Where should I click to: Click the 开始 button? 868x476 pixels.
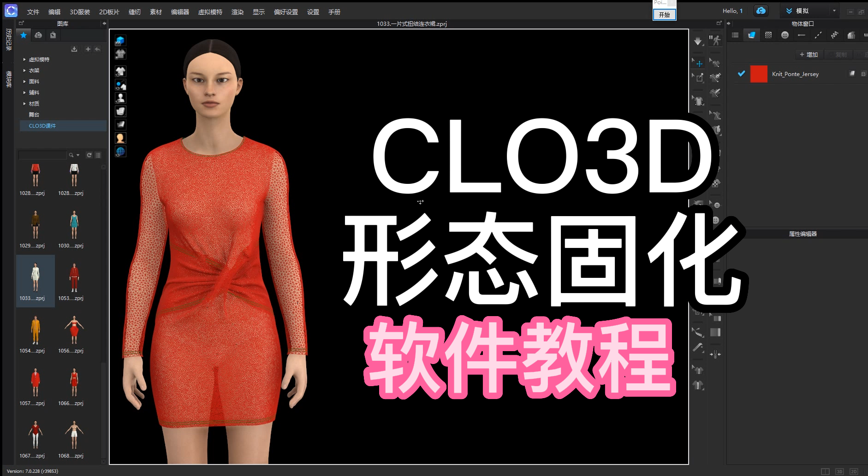[x=664, y=15]
